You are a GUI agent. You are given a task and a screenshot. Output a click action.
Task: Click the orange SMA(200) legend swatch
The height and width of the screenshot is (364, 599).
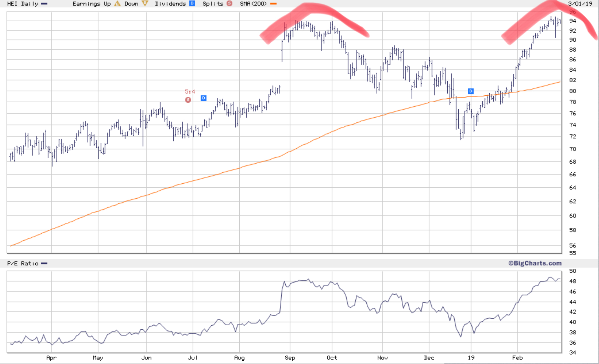pos(273,4)
